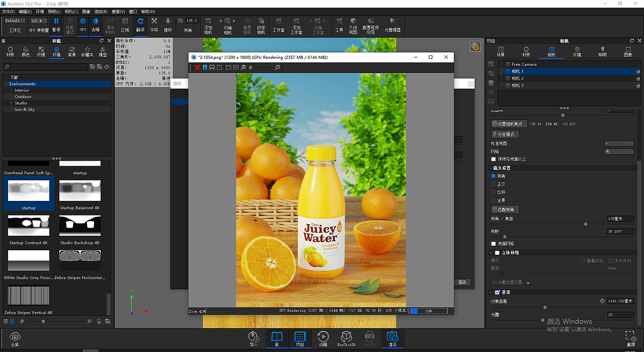Screen dimensions: 644x352
Task: Expand the Studio tree node
Action: click(x=11, y=103)
